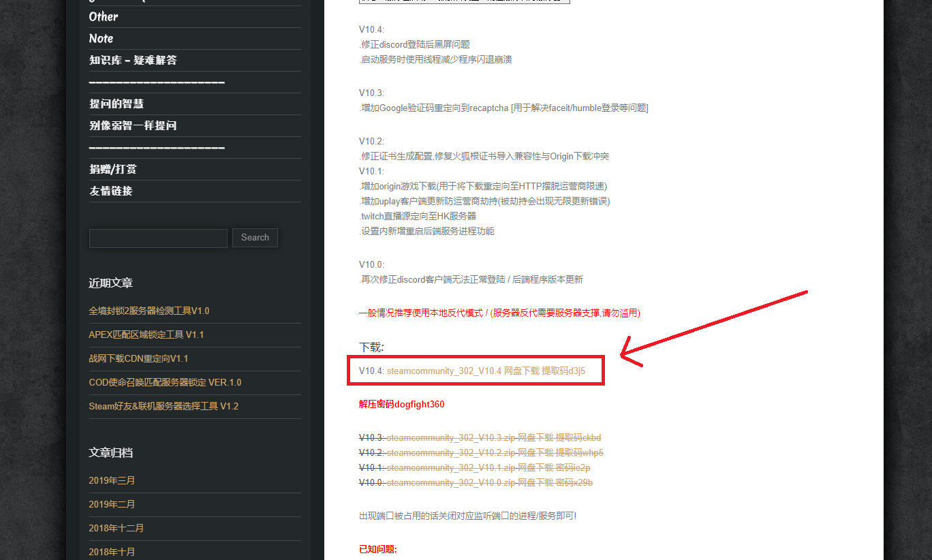
Task: Open article Steam好友&联机服务器选择工具 V1.2
Action: (164, 406)
